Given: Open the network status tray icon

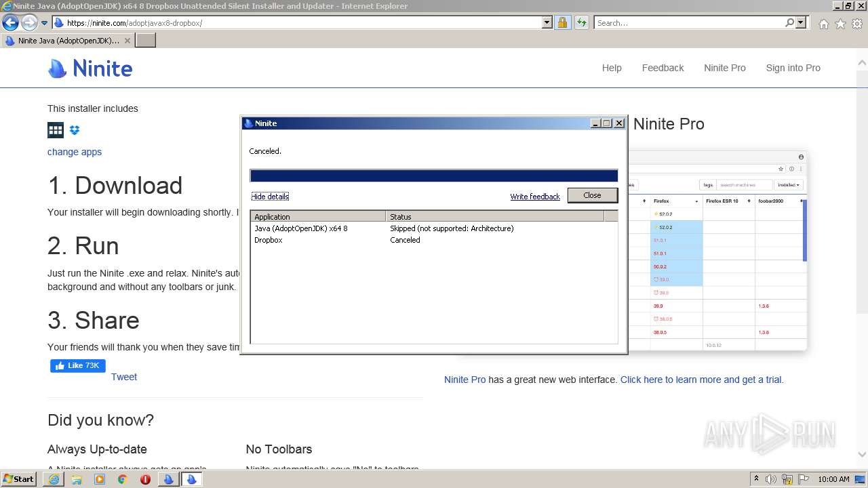Looking at the screenshot, I should (787, 479).
